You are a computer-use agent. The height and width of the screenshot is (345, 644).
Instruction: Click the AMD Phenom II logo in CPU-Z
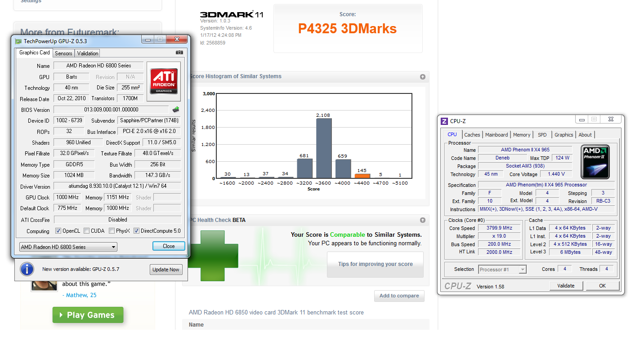point(595,162)
